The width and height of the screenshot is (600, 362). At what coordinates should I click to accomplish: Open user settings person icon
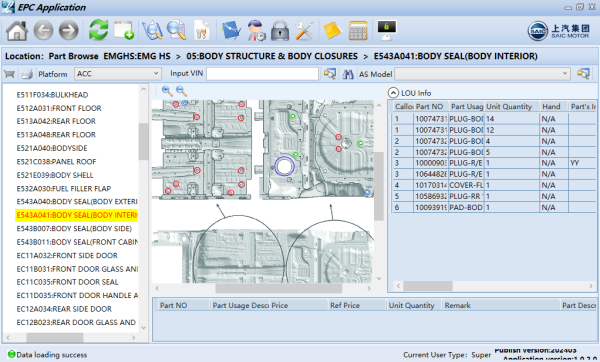pyautogui.click(x=256, y=31)
